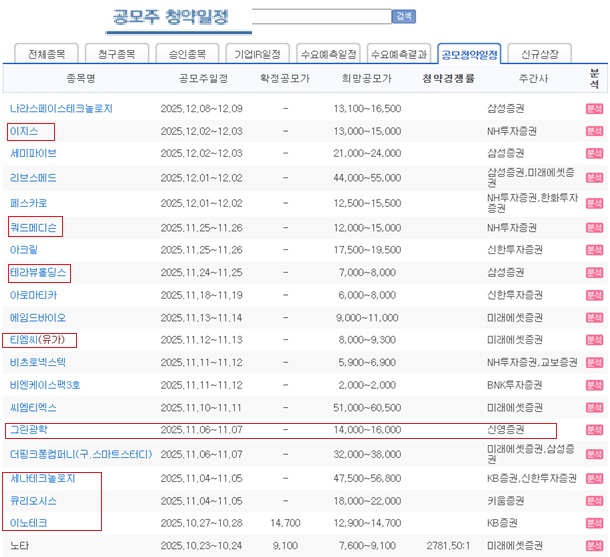Open analysis icon for 세미파이브 row
This screenshot has height=557, width=610.
point(594,153)
